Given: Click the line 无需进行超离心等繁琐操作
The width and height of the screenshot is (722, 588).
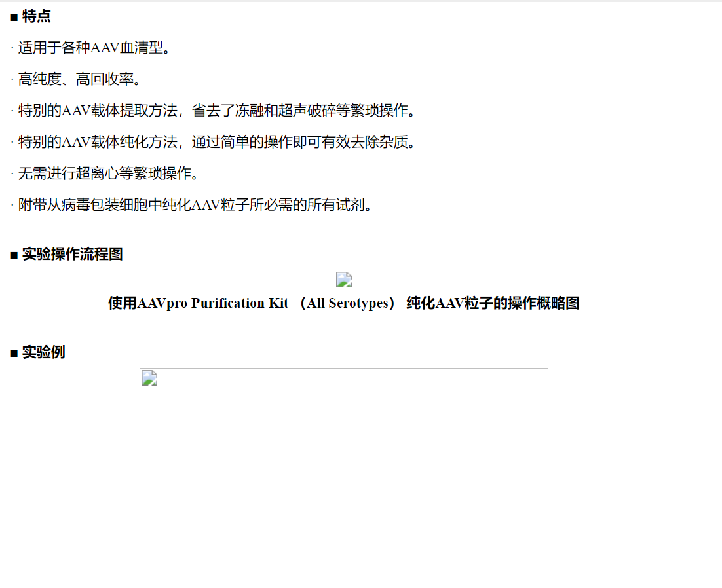Looking at the screenshot, I should [x=108, y=174].
